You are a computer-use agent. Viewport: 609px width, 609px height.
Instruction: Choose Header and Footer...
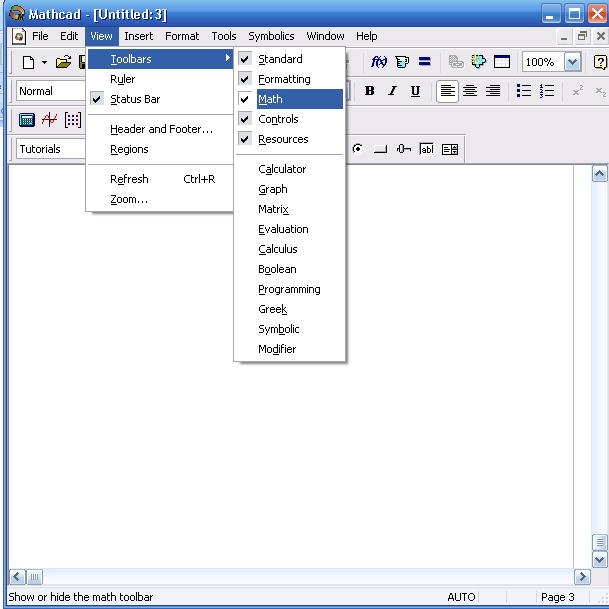click(160, 129)
